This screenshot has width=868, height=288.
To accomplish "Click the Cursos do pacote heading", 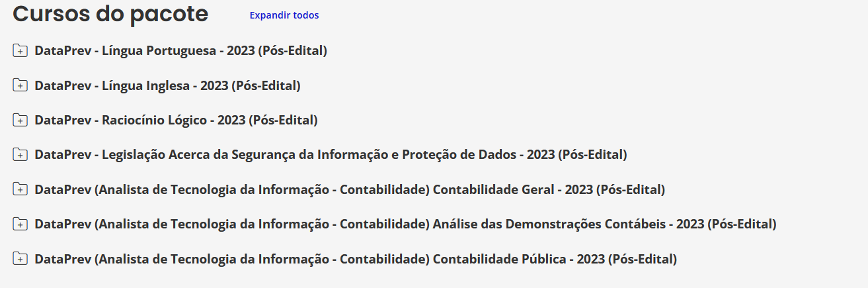I will click(110, 14).
